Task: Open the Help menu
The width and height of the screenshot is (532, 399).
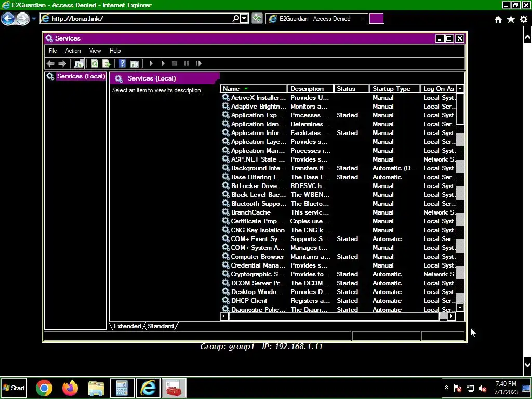Action: (x=115, y=51)
